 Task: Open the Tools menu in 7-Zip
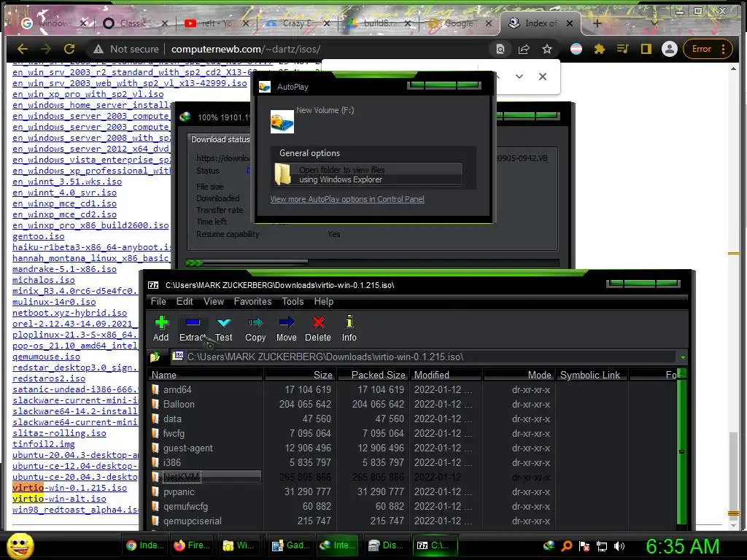(x=293, y=301)
